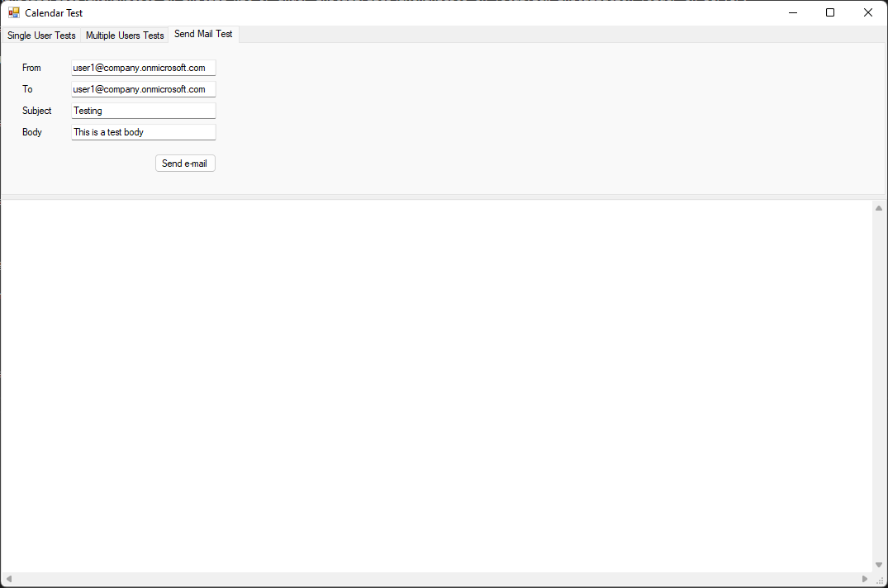888x588 pixels.
Task: Click the Calendar Test app icon
Action: point(14,12)
